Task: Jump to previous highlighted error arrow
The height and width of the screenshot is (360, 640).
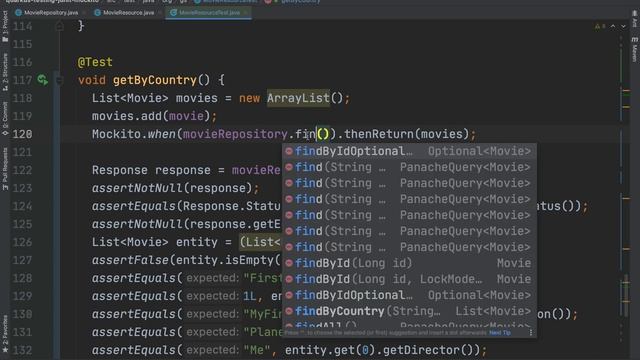Action: pyautogui.click(x=613, y=27)
